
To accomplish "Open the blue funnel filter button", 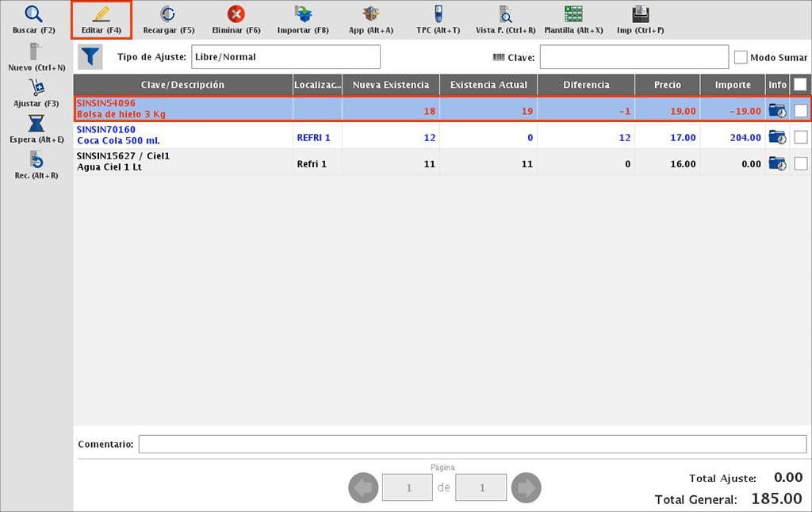I will pyautogui.click(x=90, y=57).
